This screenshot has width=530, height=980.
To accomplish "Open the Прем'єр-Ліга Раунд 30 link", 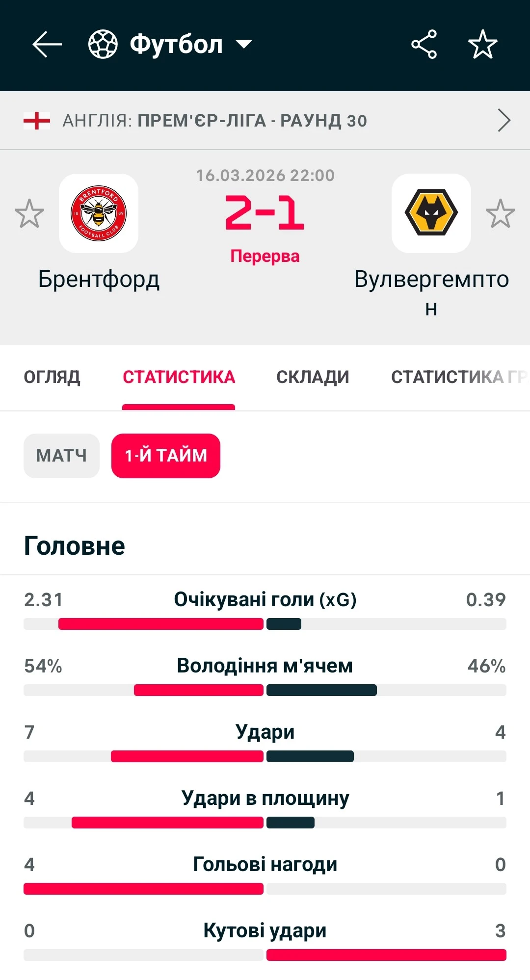I will [252, 121].
